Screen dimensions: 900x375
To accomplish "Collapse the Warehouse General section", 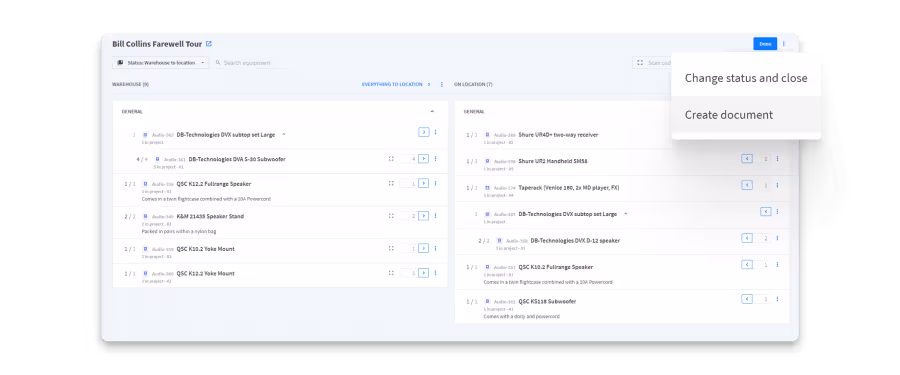I will pos(432,111).
